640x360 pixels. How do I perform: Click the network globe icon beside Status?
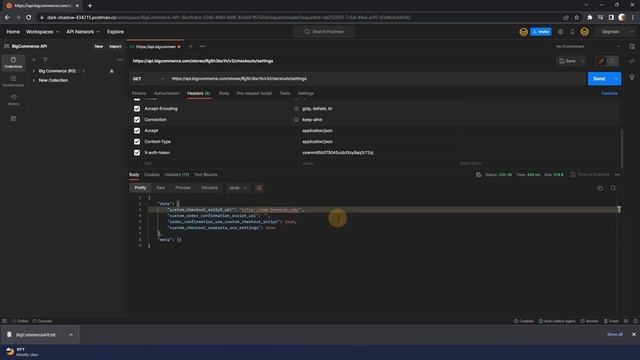point(478,175)
